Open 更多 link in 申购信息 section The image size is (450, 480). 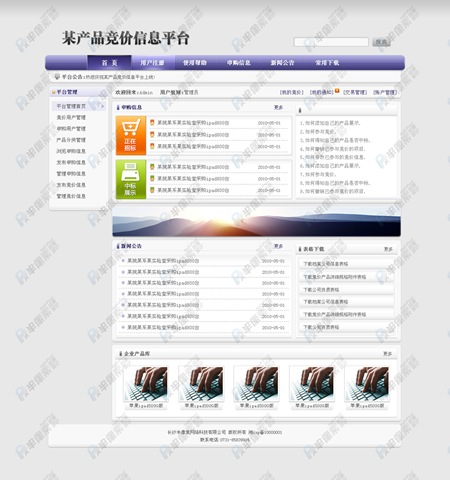(x=278, y=107)
